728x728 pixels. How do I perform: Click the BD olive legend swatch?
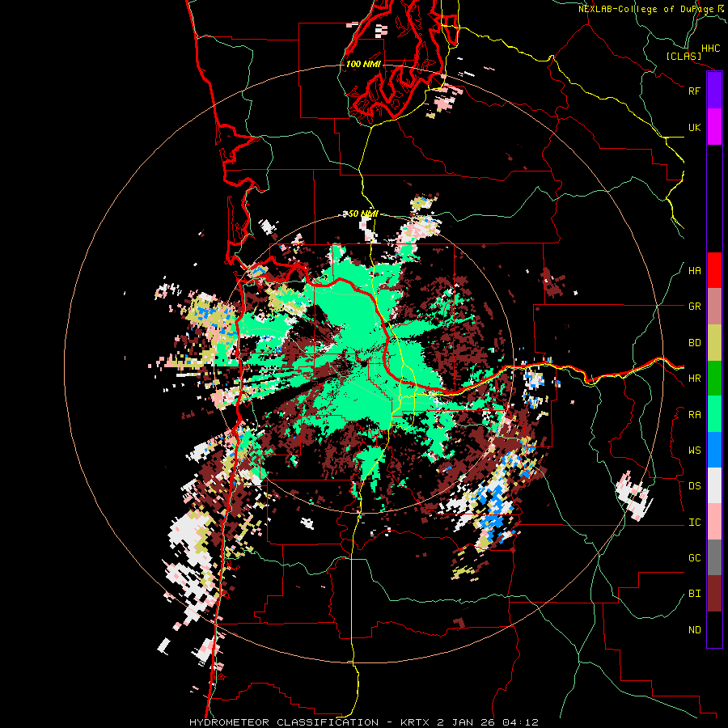click(x=714, y=343)
